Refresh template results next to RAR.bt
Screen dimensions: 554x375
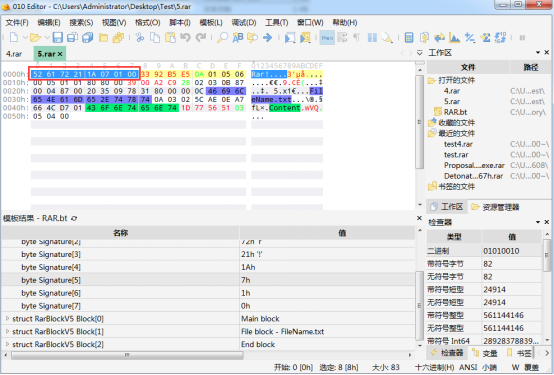tap(74, 218)
